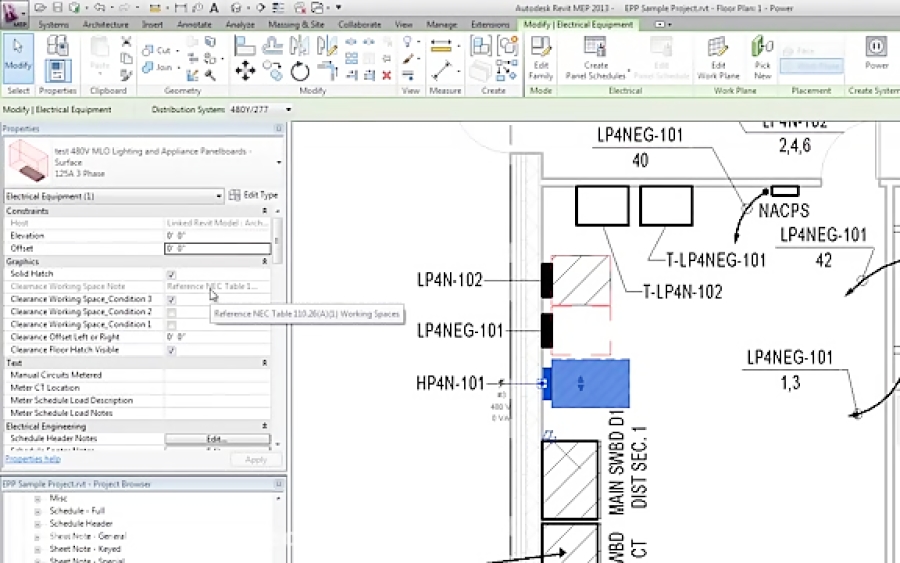Close the Properties palette with its X

tap(278, 129)
